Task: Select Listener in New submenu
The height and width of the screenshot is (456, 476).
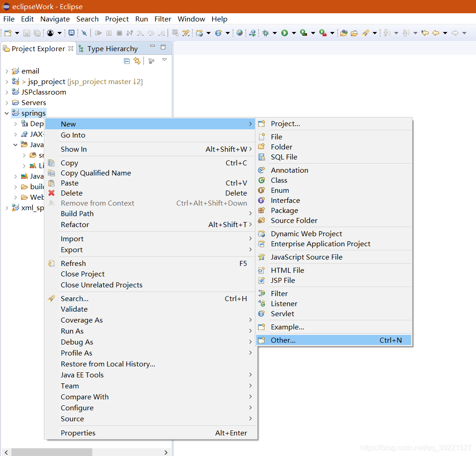Action: click(x=334, y=303)
